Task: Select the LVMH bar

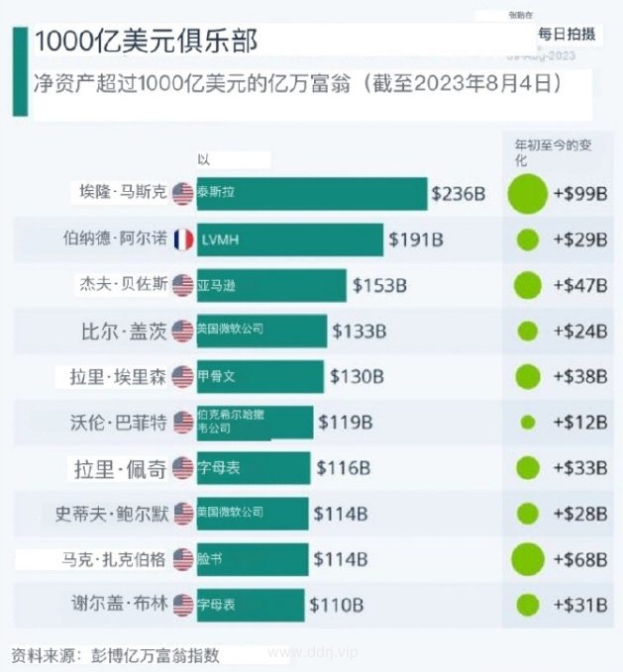Action: coord(290,240)
